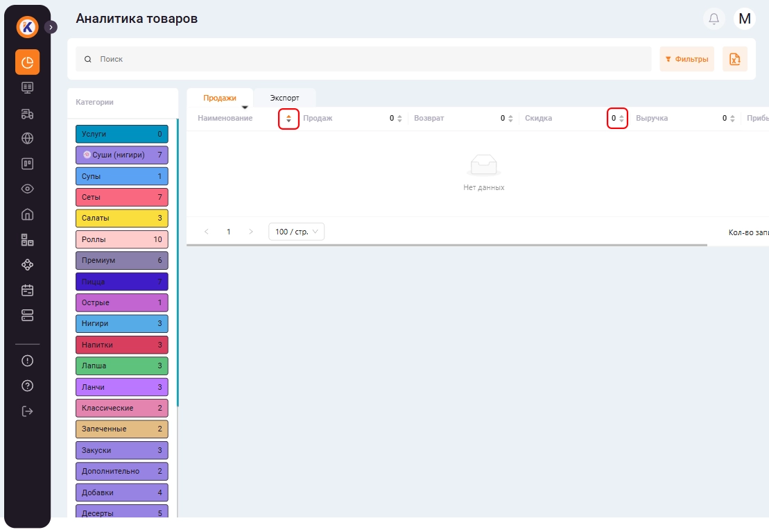Click the eye icon in sidebar
Screen dimensions: 769x532
click(x=27, y=189)
